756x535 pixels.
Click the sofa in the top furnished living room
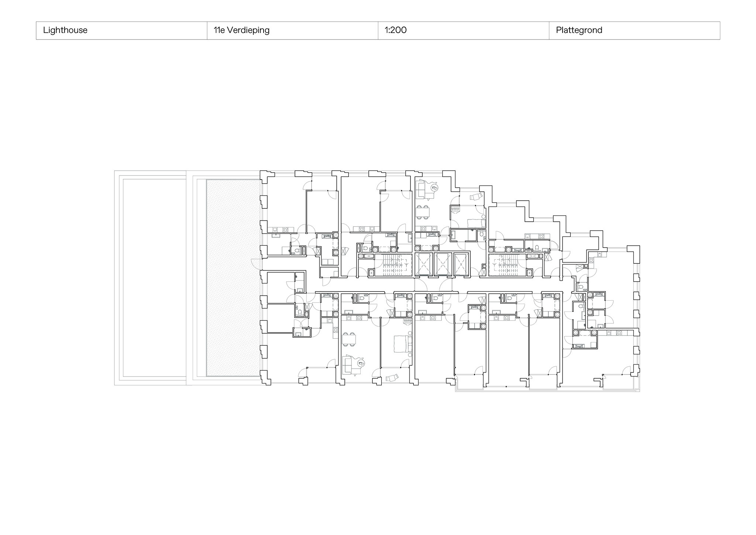pyautogui.click(x=421, y=190)
